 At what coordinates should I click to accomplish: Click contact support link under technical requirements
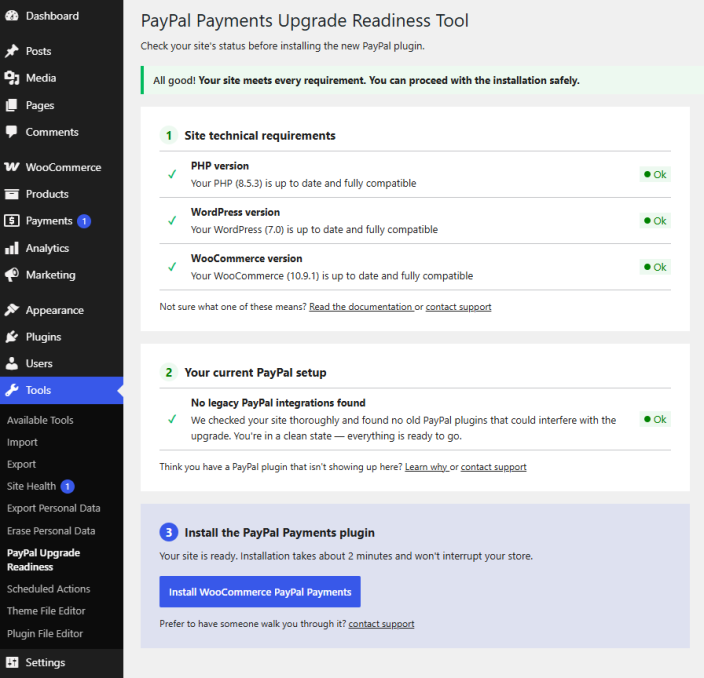click(458, 307)
